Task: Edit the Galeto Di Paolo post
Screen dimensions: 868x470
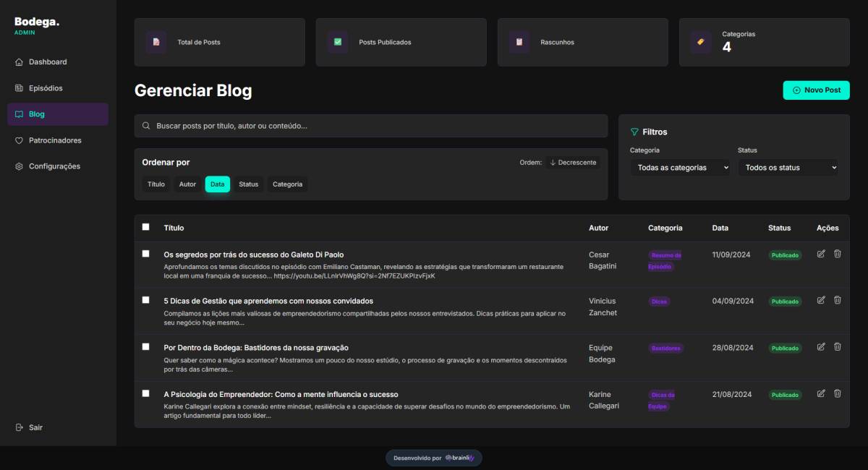Action: click(x=821, y=254)
